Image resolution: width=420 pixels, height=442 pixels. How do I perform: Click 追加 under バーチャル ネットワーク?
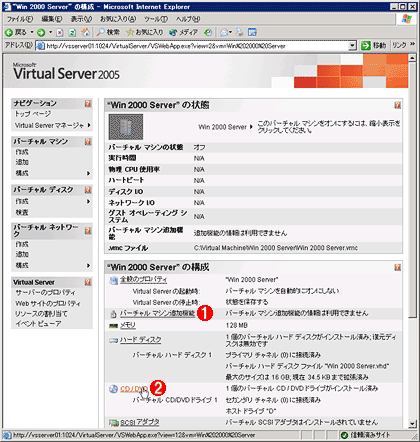(x=22, y=254)
